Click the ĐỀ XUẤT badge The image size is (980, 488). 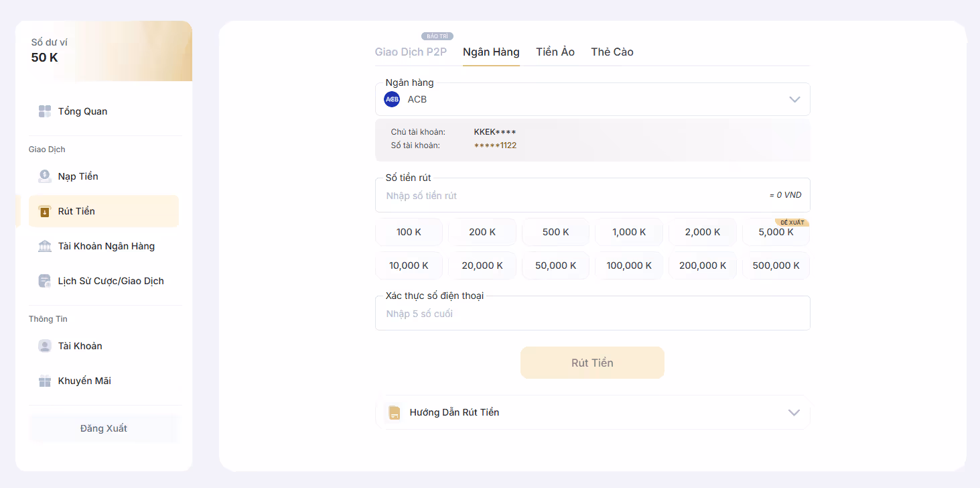coord(792,223)
